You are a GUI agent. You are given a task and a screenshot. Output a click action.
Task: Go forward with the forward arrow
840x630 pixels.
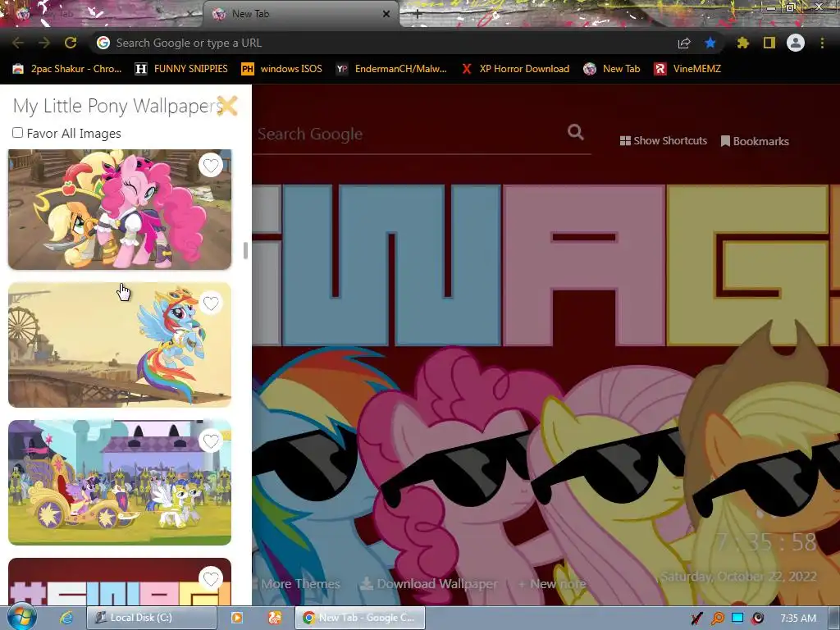click(44, 43)
